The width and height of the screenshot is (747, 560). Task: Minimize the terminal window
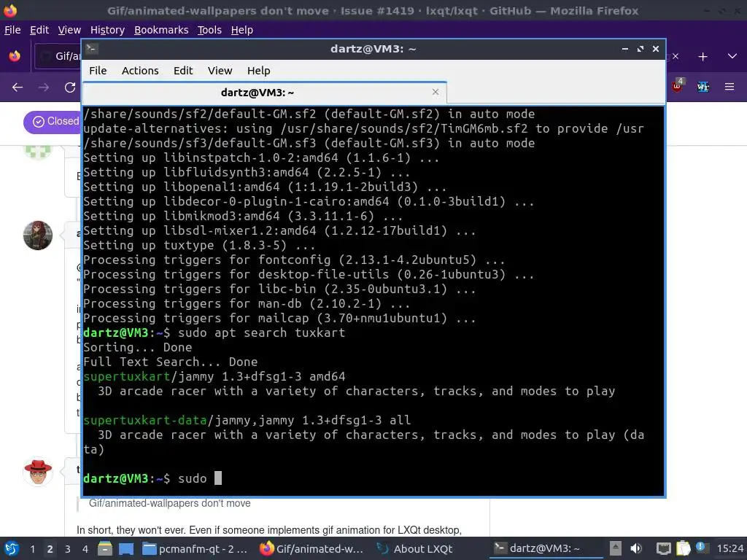tap(624, 49)
